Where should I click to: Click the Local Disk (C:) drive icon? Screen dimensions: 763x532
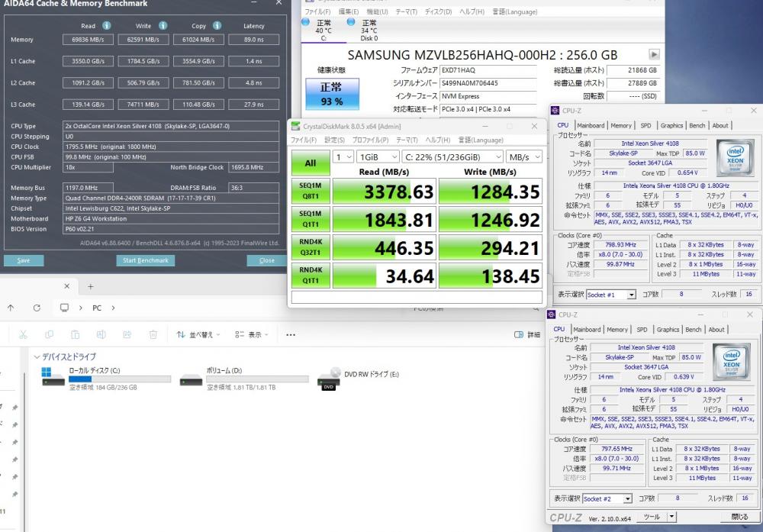click(53, 377)
